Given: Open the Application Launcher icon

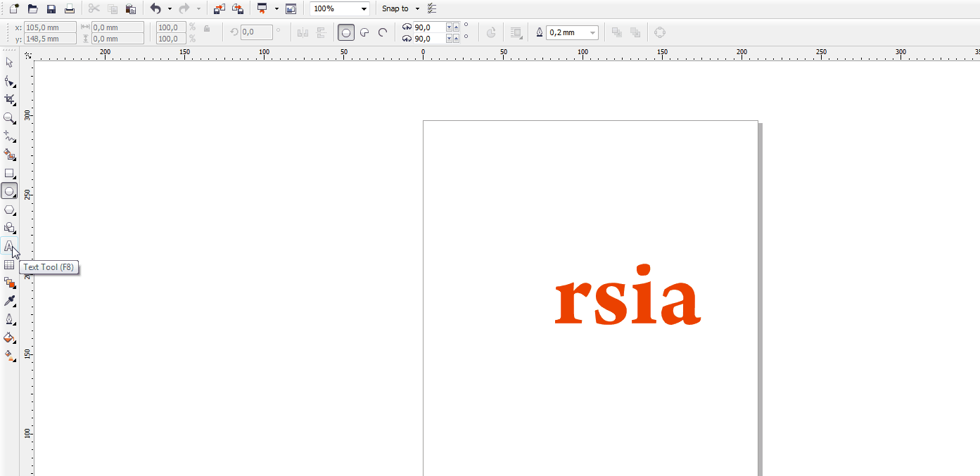Looking at the screenshot, I should 262,8.
